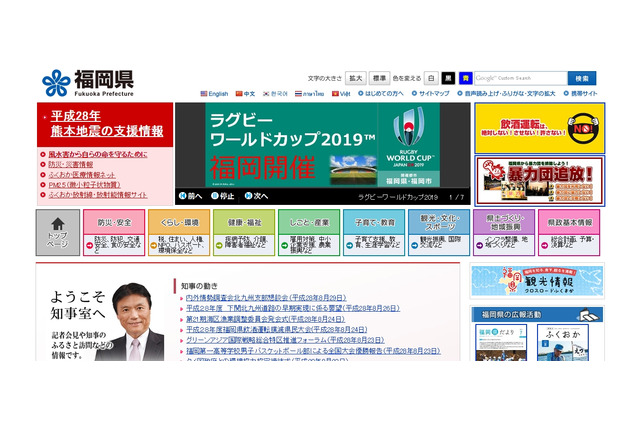Image resolution: width=640 pixels, height=426 pixels.
Task: Select the blue-yellow 黄 color scheme
Action: [x=465, y=78]
